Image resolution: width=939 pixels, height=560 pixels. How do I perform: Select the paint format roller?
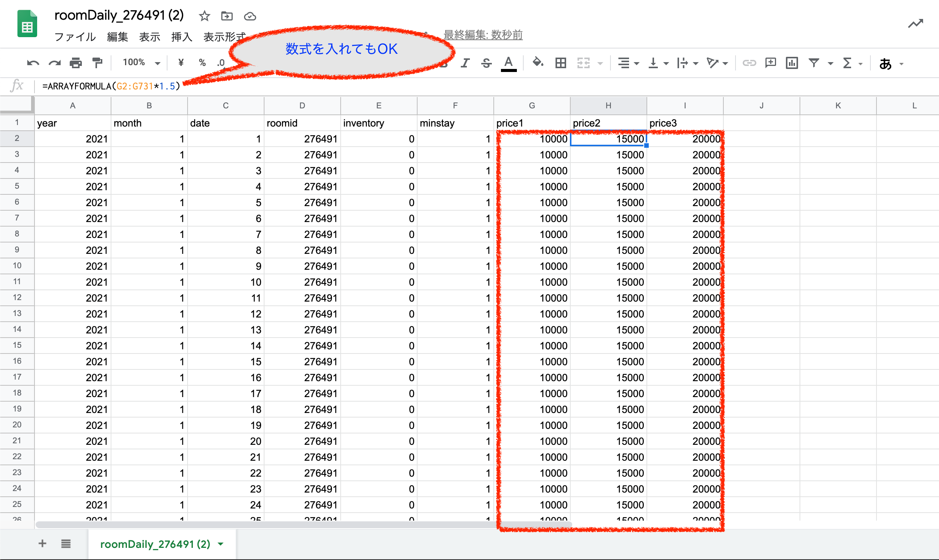pos(97,63)
